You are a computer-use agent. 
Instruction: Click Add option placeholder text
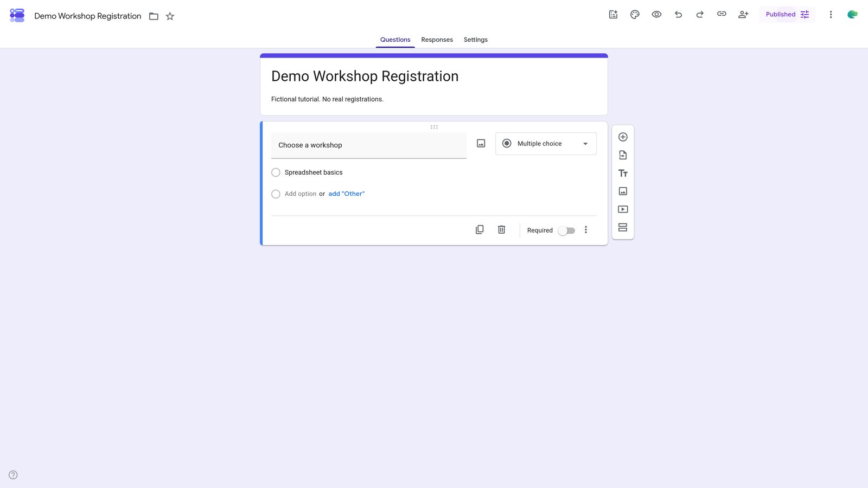[x=301, y=194]
